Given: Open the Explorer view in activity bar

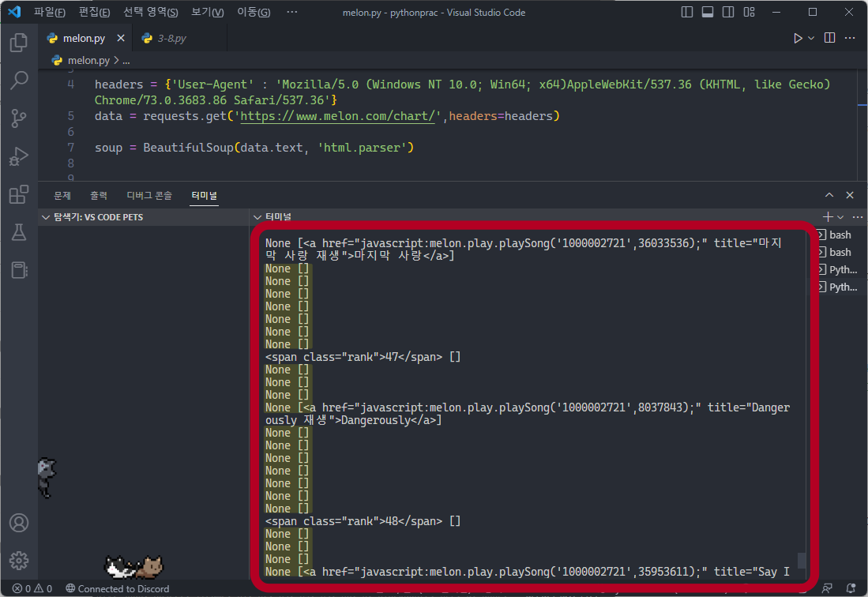Looking at the screenshot, I should pos(19,43).
